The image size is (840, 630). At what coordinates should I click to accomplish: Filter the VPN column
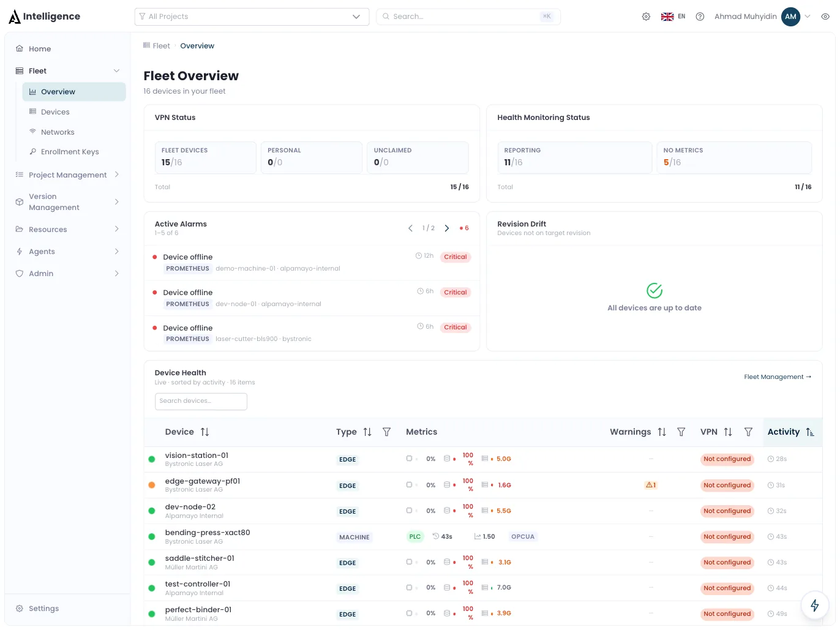[748, 432]
